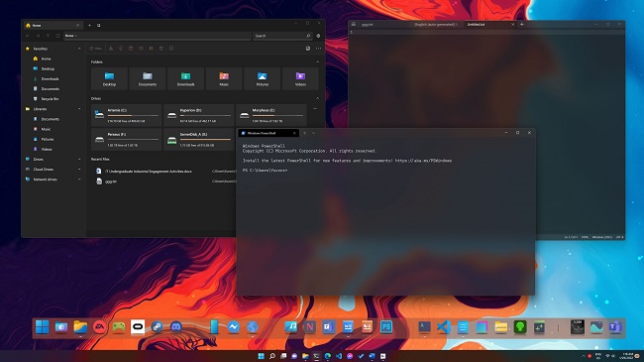Open the Videos folder tile in Files
Image resolution: width=644 pixels, height=362 pixels.
coord(300,78)
